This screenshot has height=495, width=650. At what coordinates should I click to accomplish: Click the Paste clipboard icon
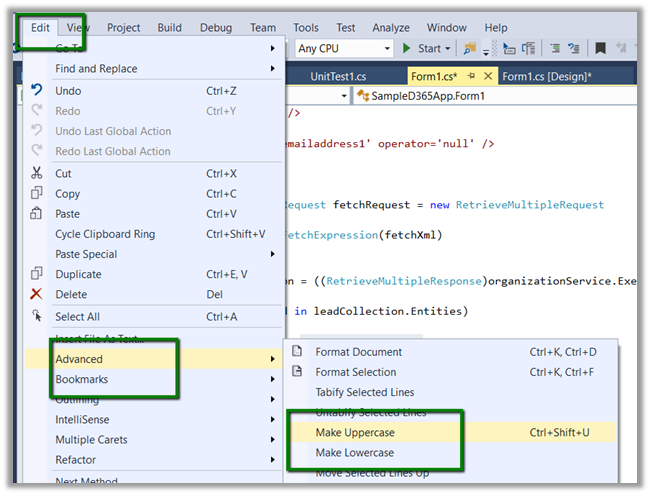coord(37,213)
